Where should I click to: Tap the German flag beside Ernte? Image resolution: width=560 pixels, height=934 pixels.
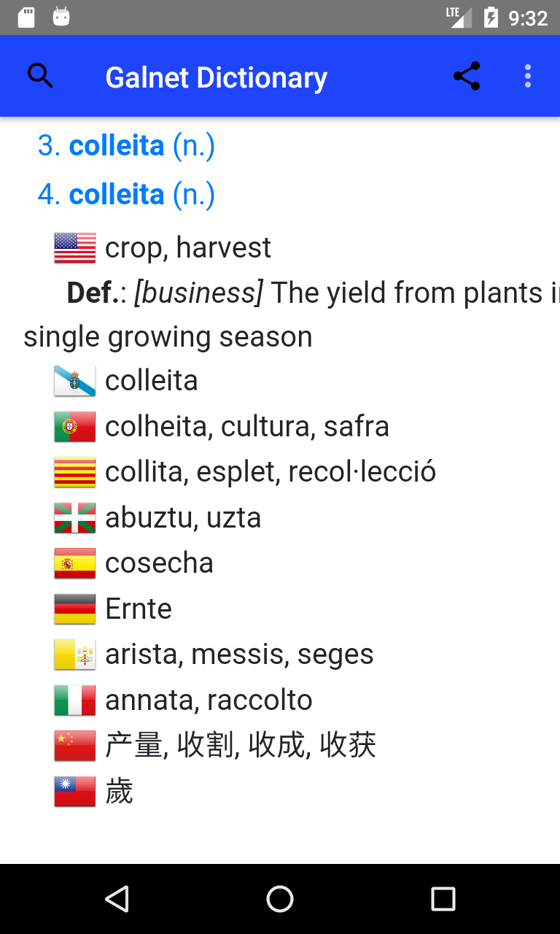pos(75,609)
